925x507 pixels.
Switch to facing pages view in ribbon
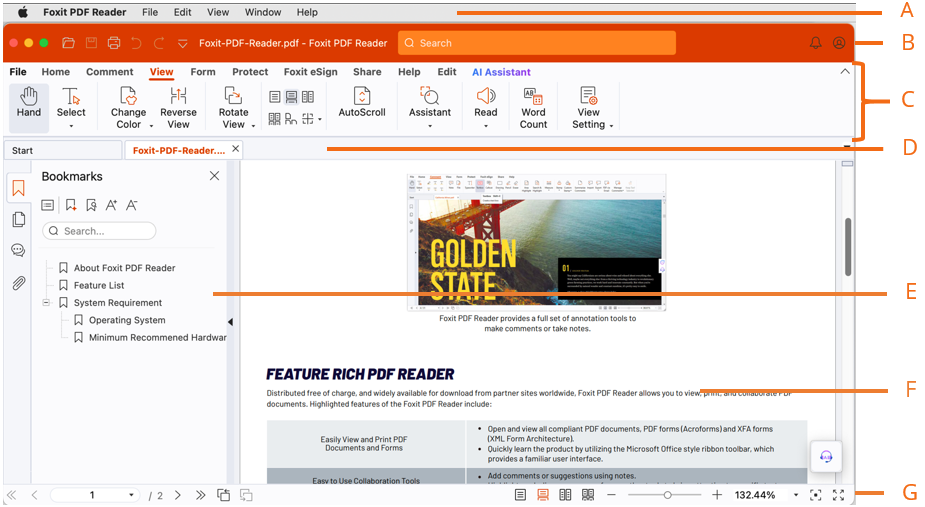click(308, 97)
